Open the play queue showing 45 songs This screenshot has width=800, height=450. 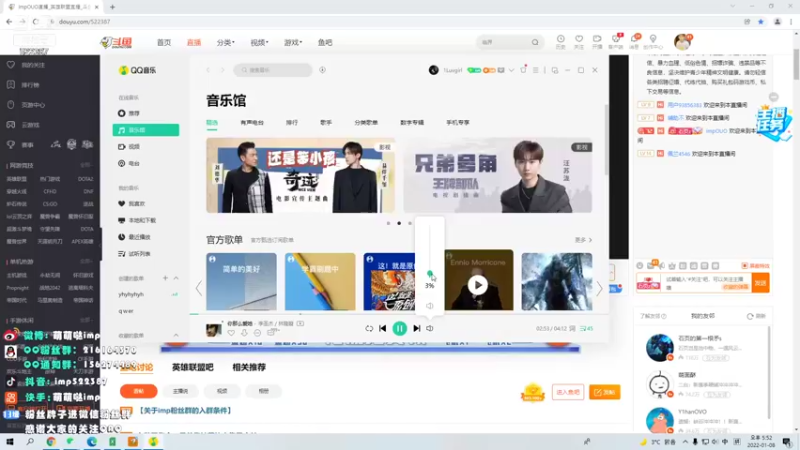click(586, 329)
